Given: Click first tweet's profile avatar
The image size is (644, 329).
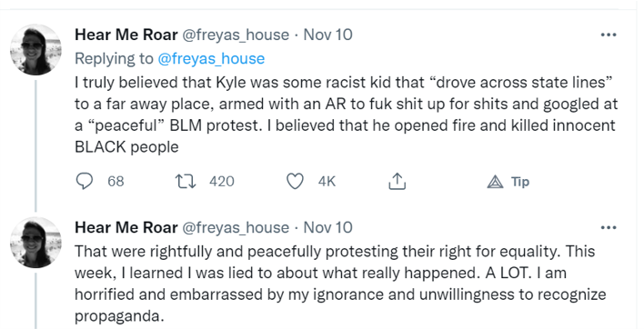Looking at the screenshot, I should coord(35,50).
